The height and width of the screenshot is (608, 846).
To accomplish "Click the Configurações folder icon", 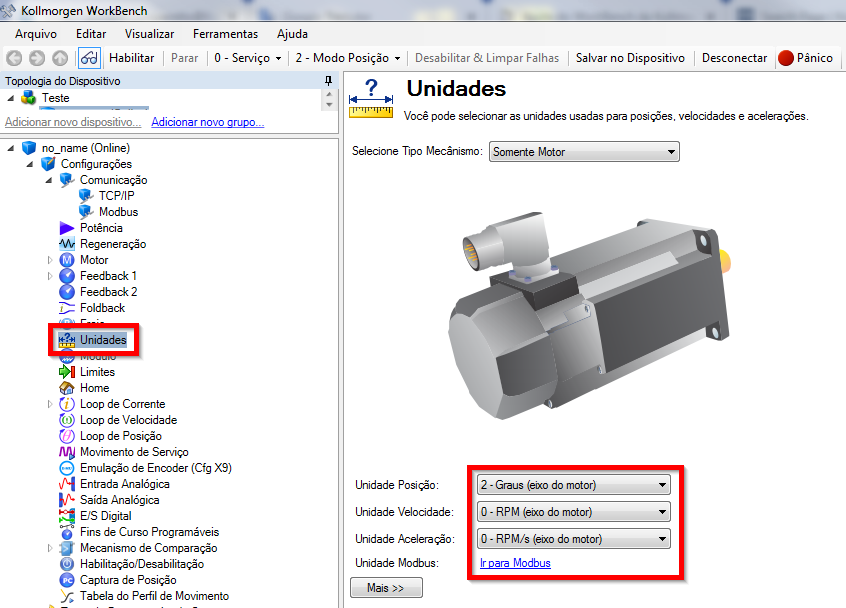I will pyautogui.click(x=48, y=163).
